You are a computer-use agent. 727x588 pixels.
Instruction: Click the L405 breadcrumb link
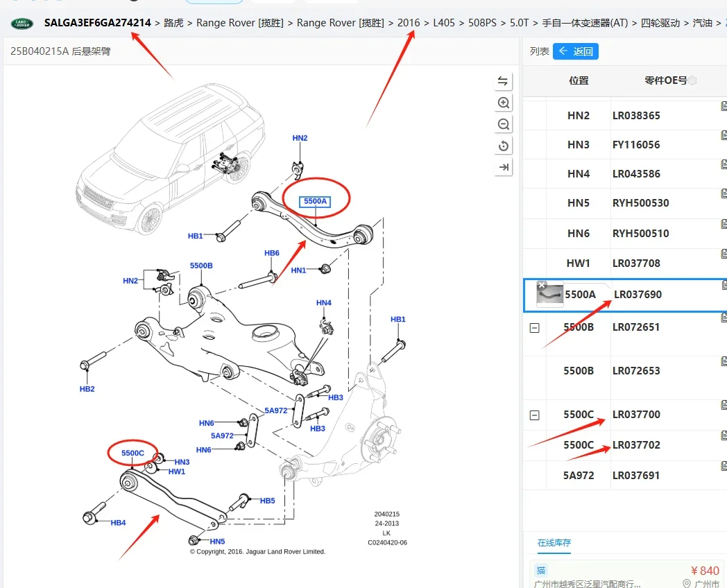coord(444,23)
